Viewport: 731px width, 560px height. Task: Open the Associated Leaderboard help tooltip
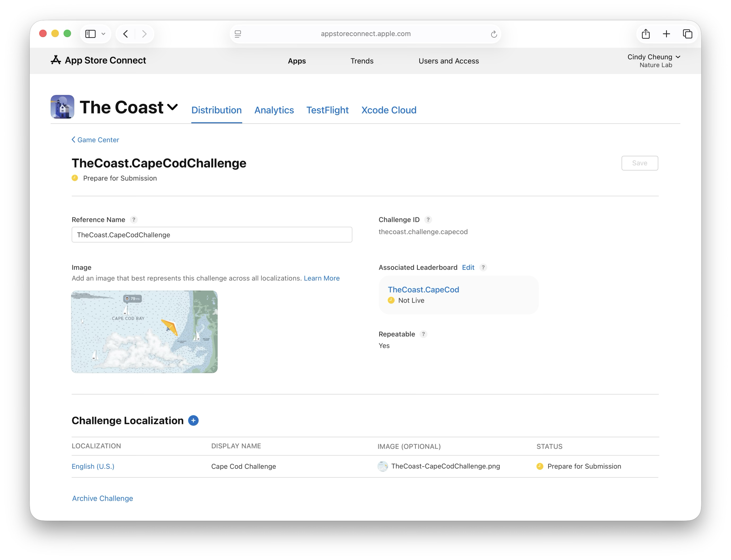coord(483,267)
